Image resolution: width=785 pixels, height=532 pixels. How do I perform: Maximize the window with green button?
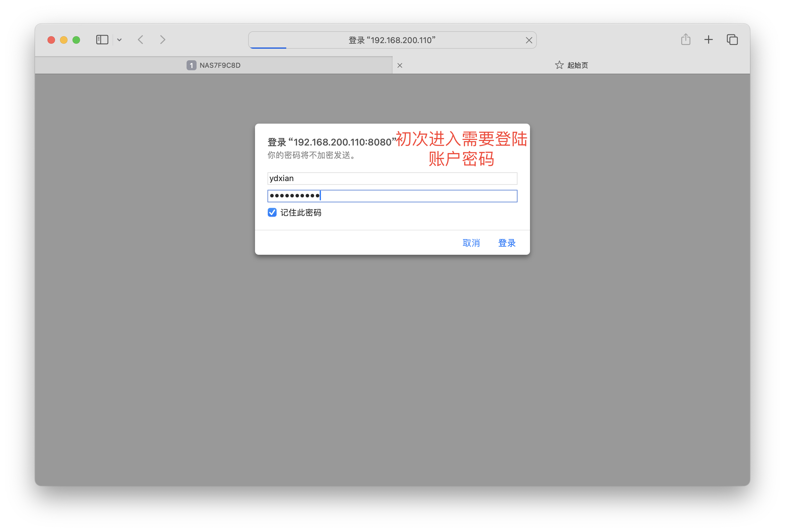[76, 40]
